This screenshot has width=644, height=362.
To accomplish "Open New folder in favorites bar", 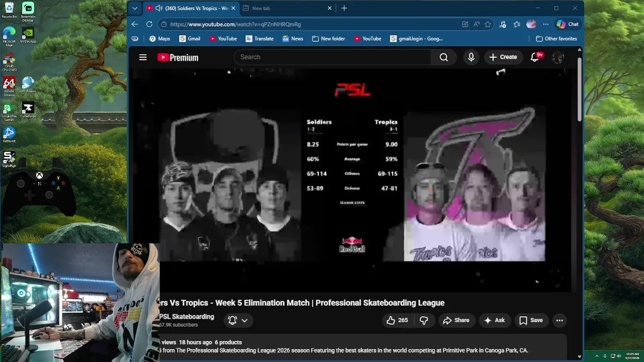I will pyautogui.click(x=328, y=39).
